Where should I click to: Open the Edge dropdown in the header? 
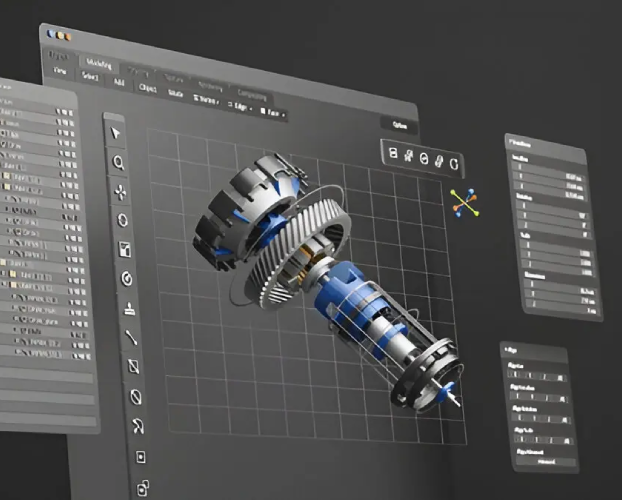pos(240,106)
